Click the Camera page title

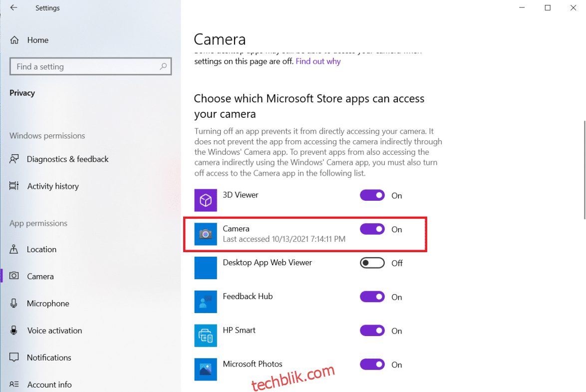[x=220, y=39]
